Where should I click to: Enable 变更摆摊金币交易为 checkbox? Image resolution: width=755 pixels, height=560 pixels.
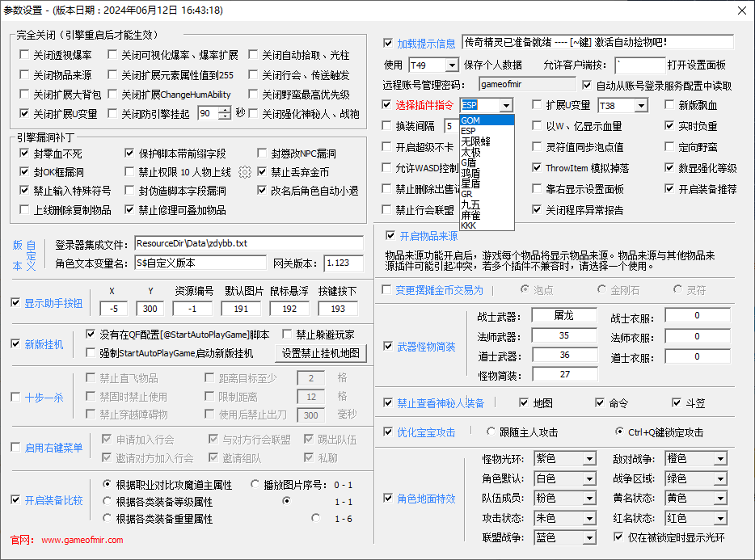(386, 289)
